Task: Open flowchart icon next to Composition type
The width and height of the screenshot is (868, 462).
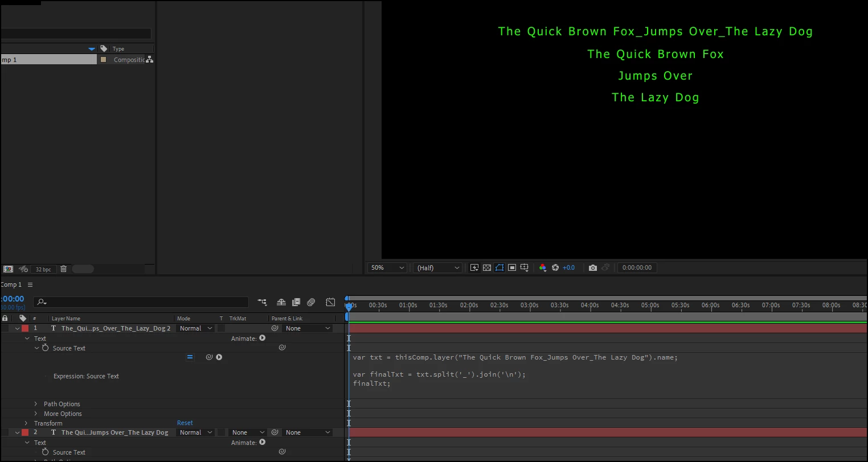Action: tap(149, 59)
